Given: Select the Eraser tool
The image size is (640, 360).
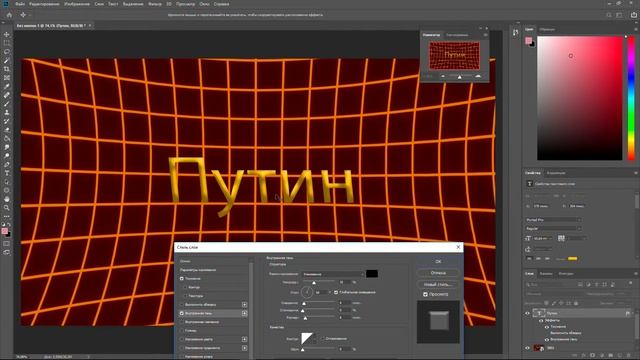Looking at the screenshot, I should [x=7, y=129].
